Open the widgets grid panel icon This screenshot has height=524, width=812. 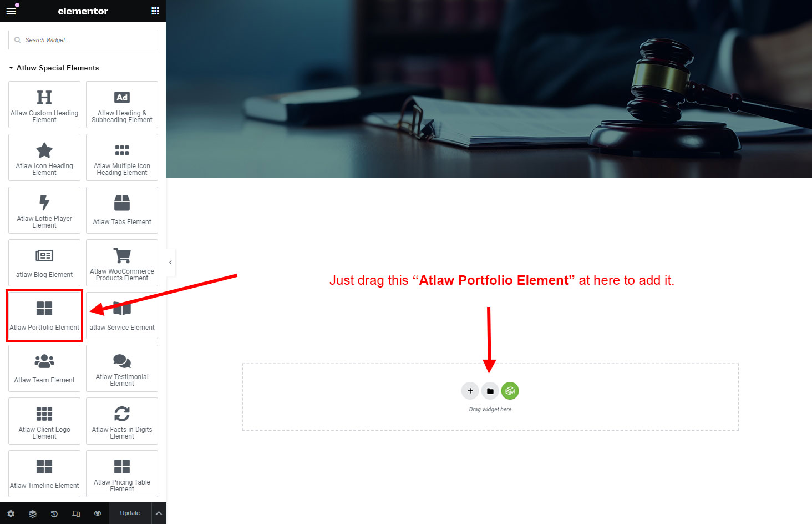(155, 11)
